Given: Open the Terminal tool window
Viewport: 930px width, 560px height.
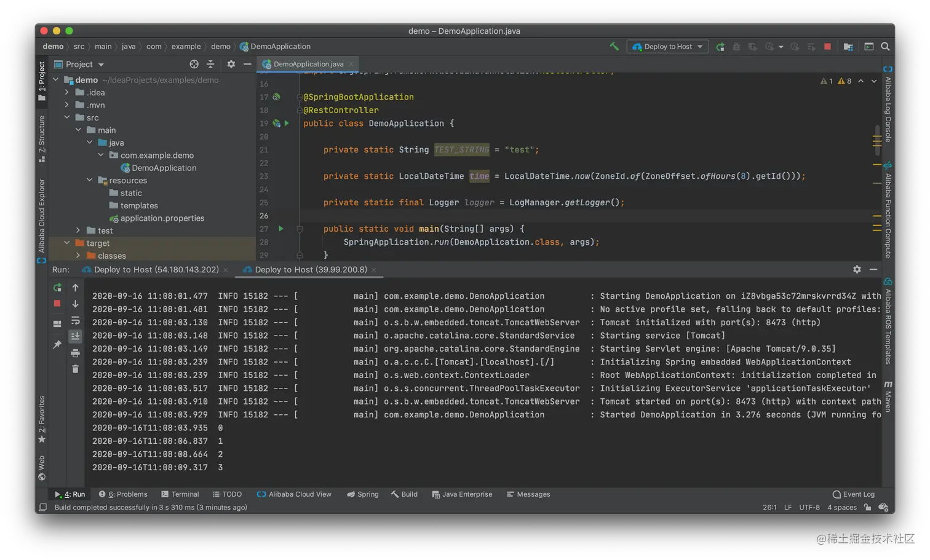Looking at the screenshot, I should [x=180, y=494].
